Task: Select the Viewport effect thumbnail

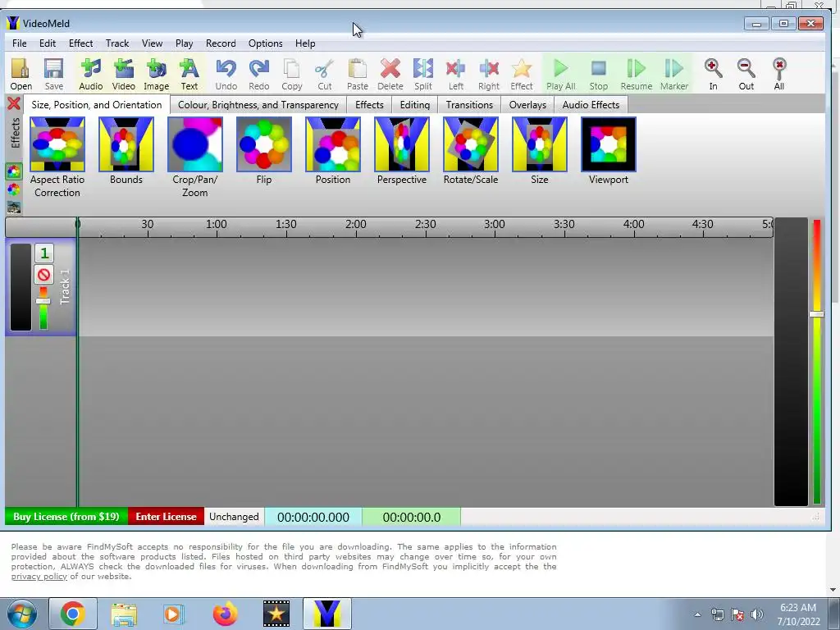Action: click(x=609, y=144)
